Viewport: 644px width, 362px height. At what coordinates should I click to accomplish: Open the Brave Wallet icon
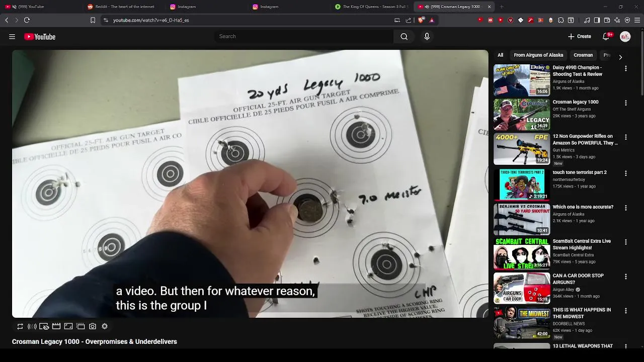tap(607, 20)
